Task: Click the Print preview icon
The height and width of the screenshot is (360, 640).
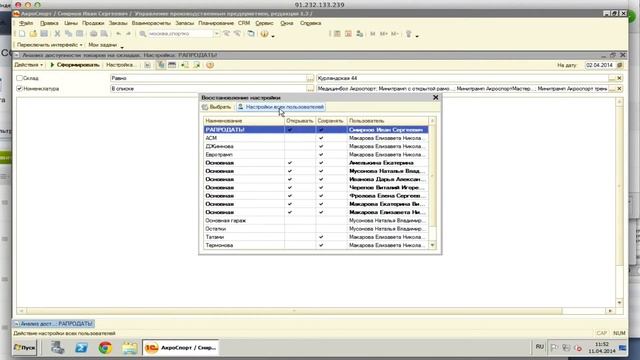Action: point(104,34)
